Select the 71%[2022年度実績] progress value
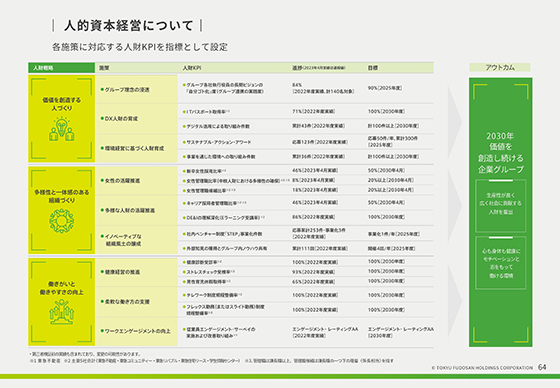 pyautogui.click(x=314, y=111)
